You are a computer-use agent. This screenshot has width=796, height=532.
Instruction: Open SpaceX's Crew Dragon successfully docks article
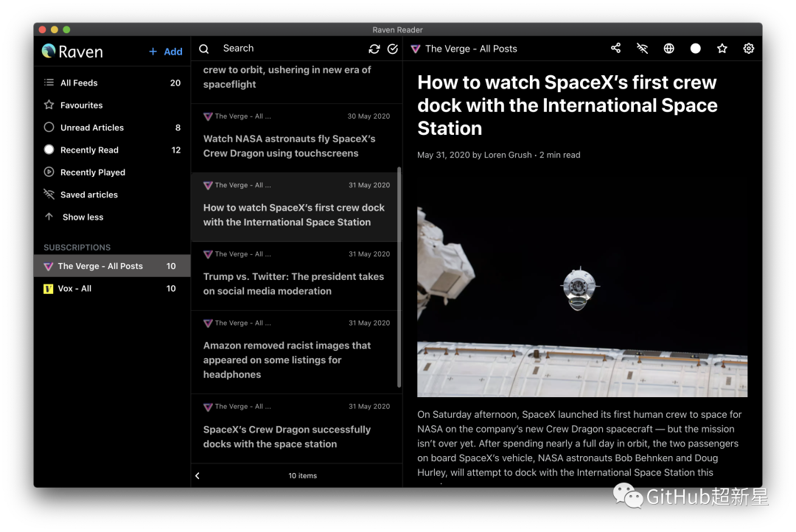click(x=296, y=428)
